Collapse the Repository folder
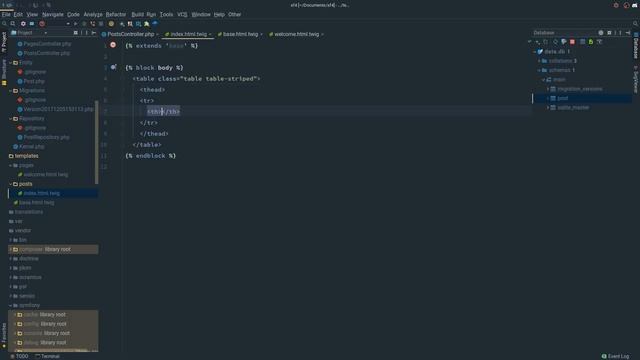Image resolution: width=640 pixels, height=360 pixels. [11, 119]
